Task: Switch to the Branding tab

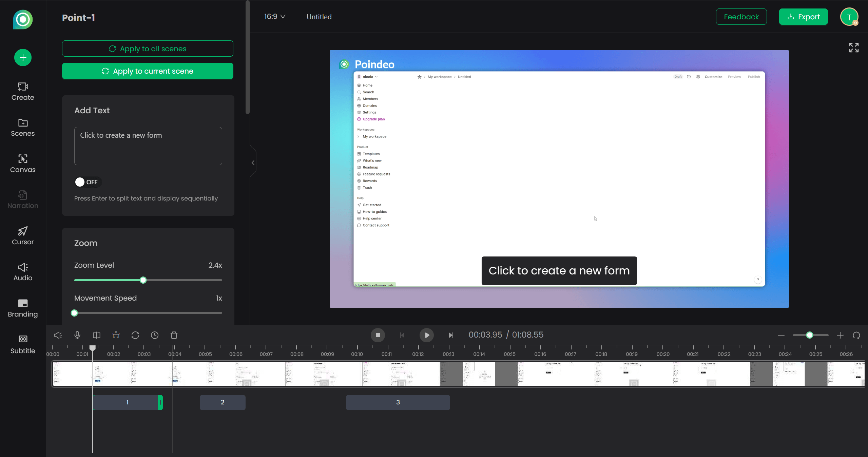Action: tap(23, 308)
